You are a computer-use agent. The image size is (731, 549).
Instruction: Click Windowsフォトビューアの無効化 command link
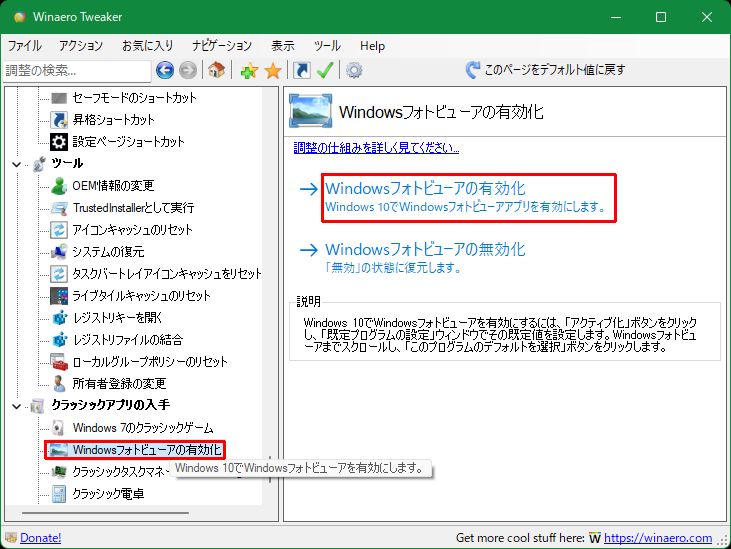(413, 257)
